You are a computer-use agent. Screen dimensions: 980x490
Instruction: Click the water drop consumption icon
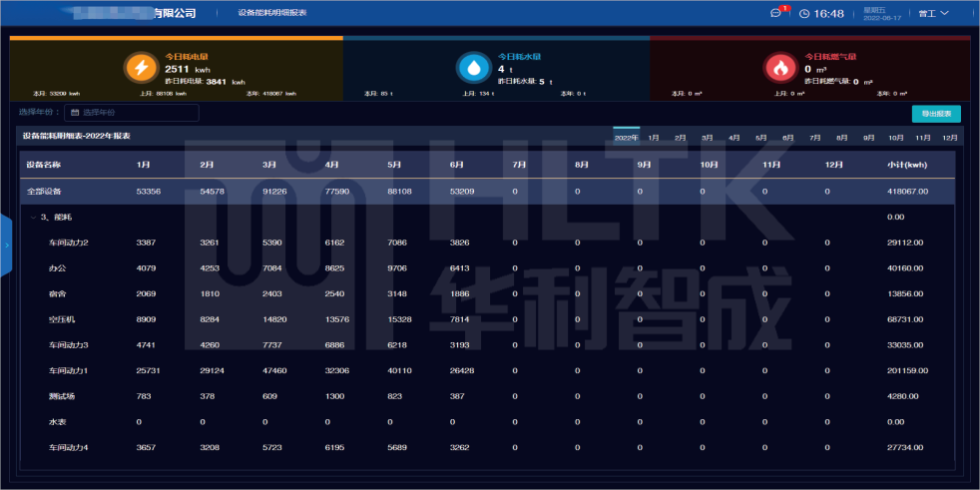pos(472,68)
